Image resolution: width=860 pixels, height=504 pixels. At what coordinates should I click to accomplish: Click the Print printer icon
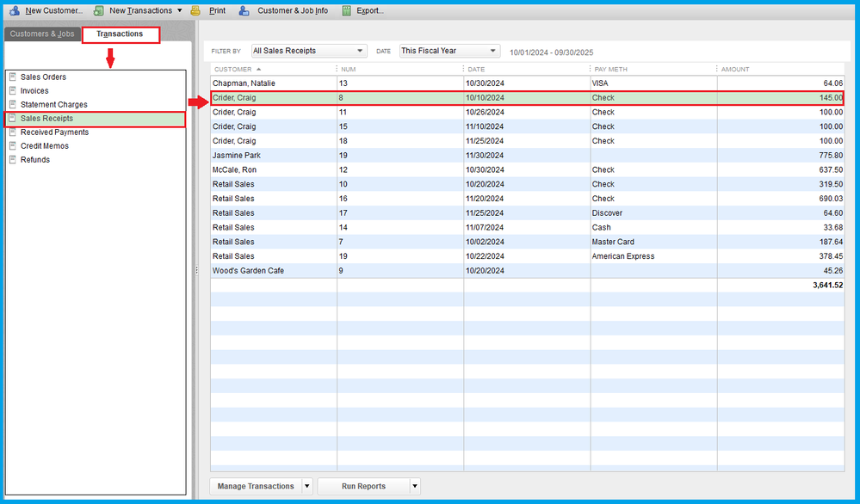[x=196, y=10]
